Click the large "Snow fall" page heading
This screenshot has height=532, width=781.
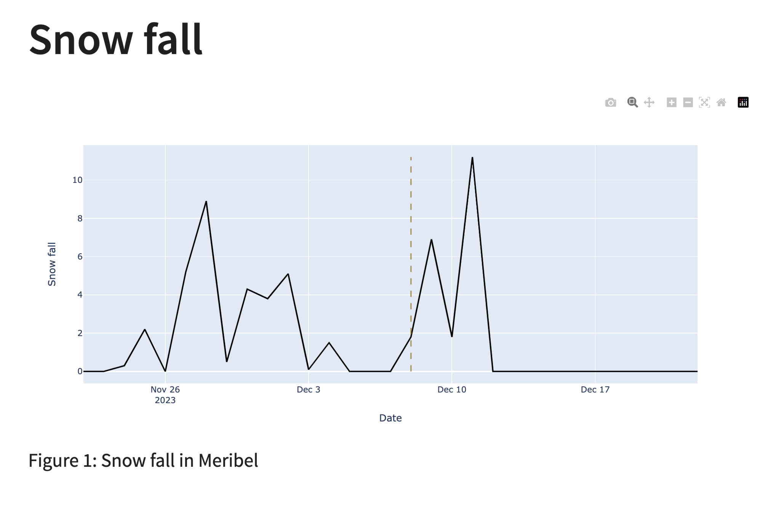pyautogui.click(x=116, y=40)
